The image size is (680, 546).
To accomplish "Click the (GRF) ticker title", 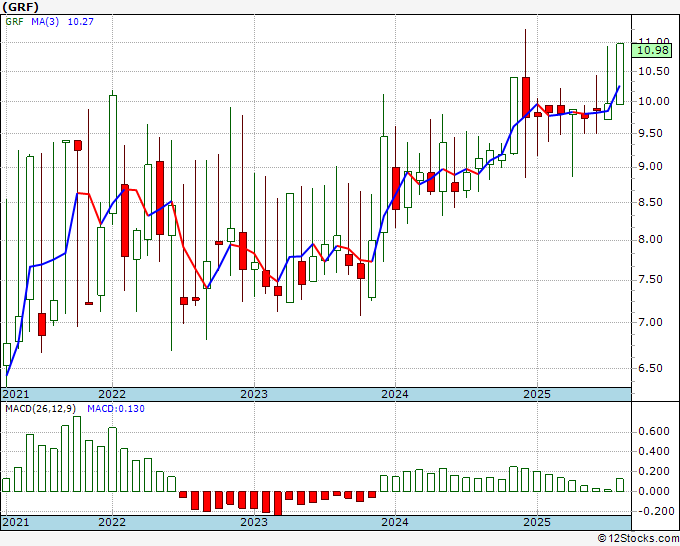I will [20, 7].
